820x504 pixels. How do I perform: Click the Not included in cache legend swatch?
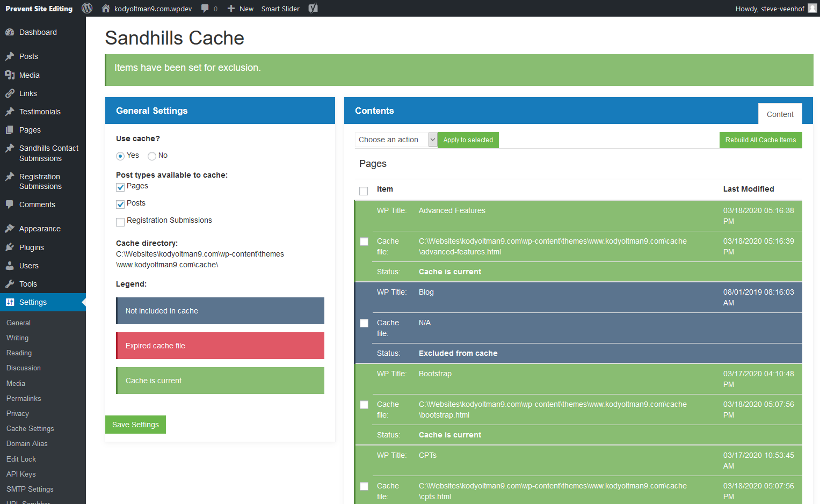(x=220, y=311)
